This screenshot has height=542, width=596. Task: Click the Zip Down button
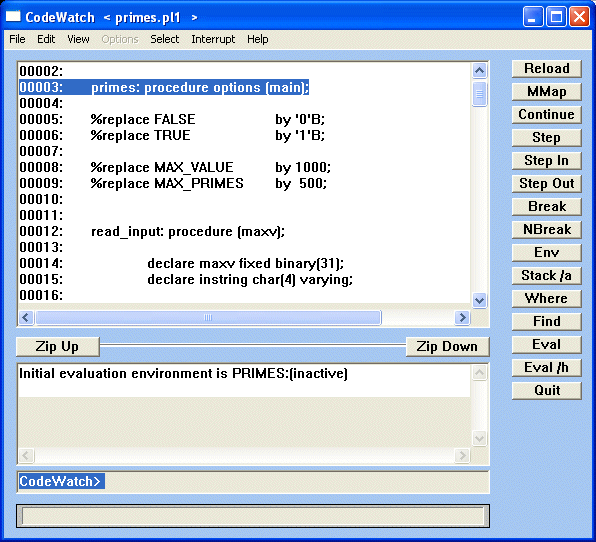(447, 347)
